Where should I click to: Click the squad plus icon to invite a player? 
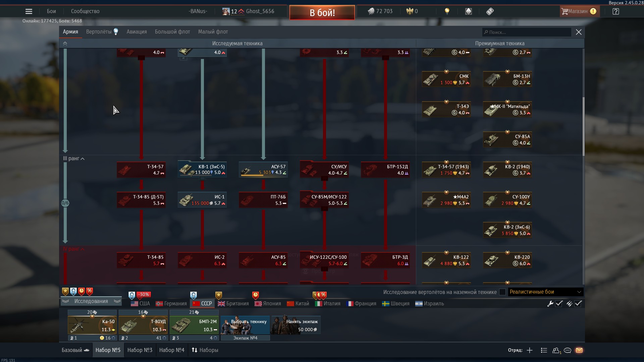coord(530,350)
